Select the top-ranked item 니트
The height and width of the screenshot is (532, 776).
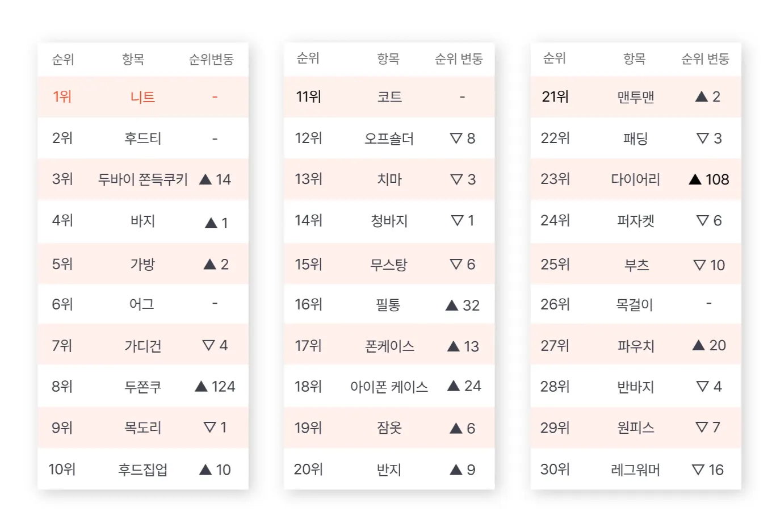(142, 97)
